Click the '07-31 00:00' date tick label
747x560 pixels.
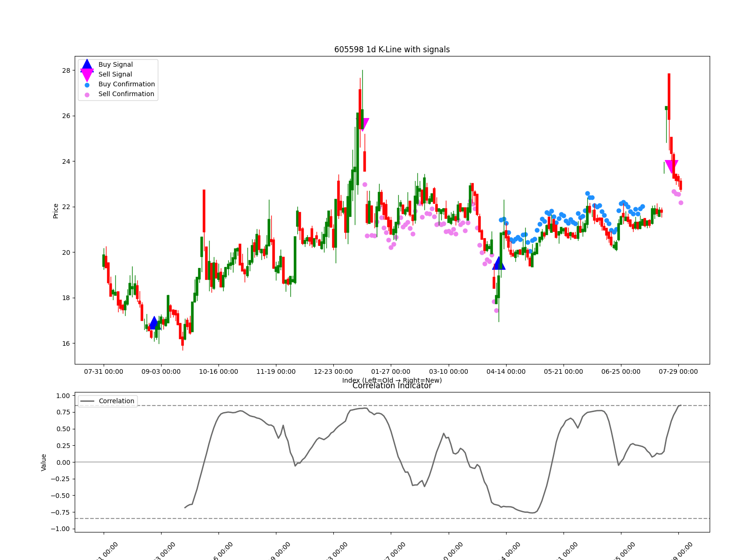(x=104, y=372)
